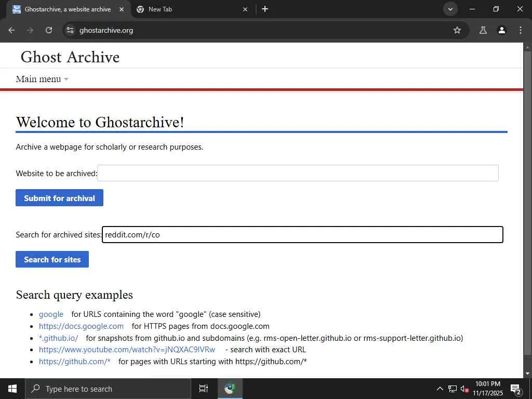Screen dimensions: 532x399
Task: Open the https://github.com/* example link
Action: coord(75,362)
